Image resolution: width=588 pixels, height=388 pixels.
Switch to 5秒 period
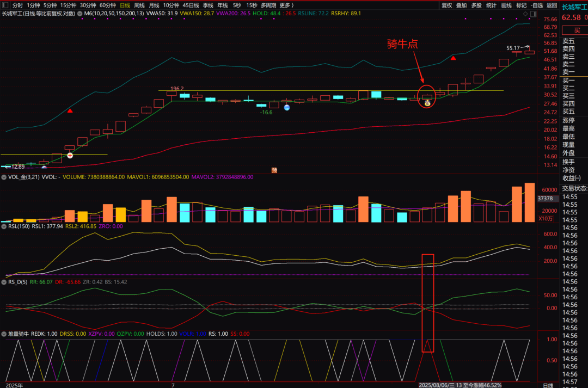(237, 5)
